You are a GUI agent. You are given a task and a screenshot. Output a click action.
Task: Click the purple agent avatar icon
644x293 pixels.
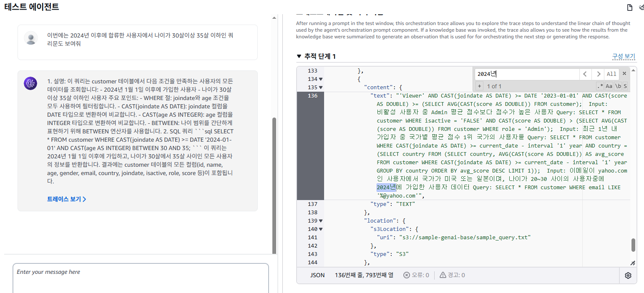tap(31, 83)
